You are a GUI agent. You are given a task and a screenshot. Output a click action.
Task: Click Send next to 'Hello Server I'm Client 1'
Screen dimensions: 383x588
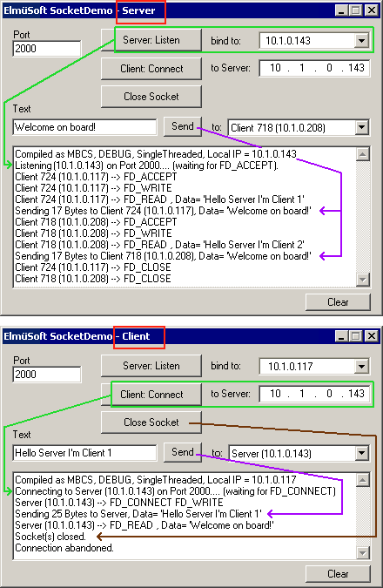point(183,452)
